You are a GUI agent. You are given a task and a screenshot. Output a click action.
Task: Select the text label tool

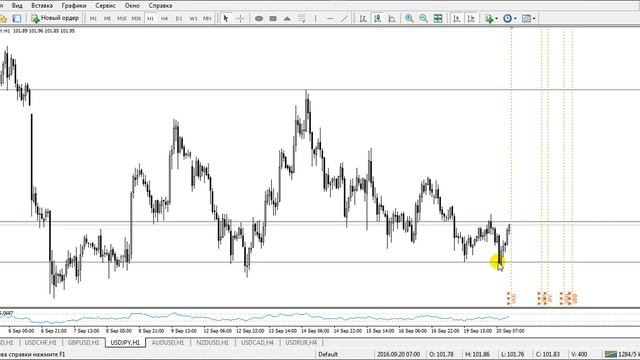click(x=302, y=18)
